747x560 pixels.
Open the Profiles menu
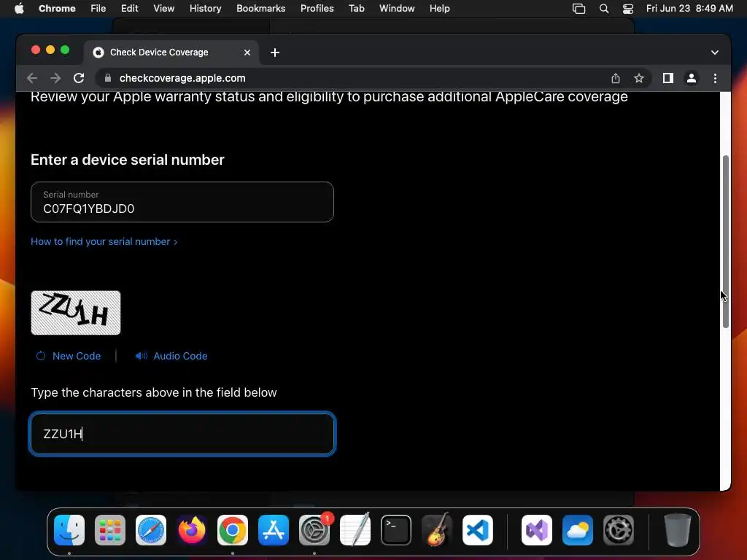[317, 9]
